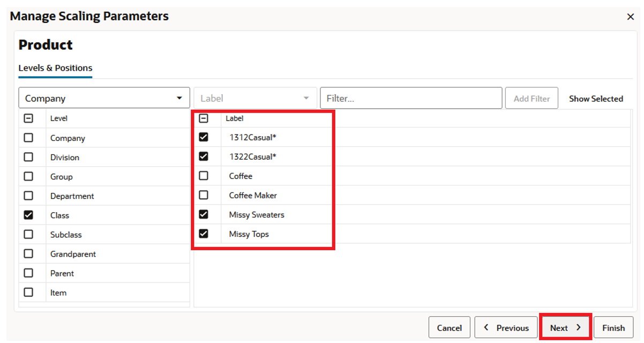The width and height of the screenshot is (644, 343).
Task: Switch to the Levels & Positions tab
Action: pos(55,68)
